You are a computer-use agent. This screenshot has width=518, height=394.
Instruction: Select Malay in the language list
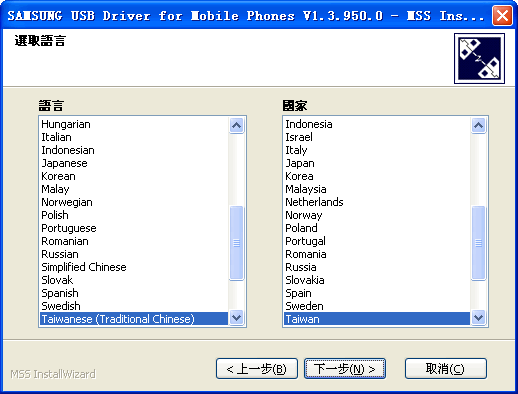(x=134, y=189)
